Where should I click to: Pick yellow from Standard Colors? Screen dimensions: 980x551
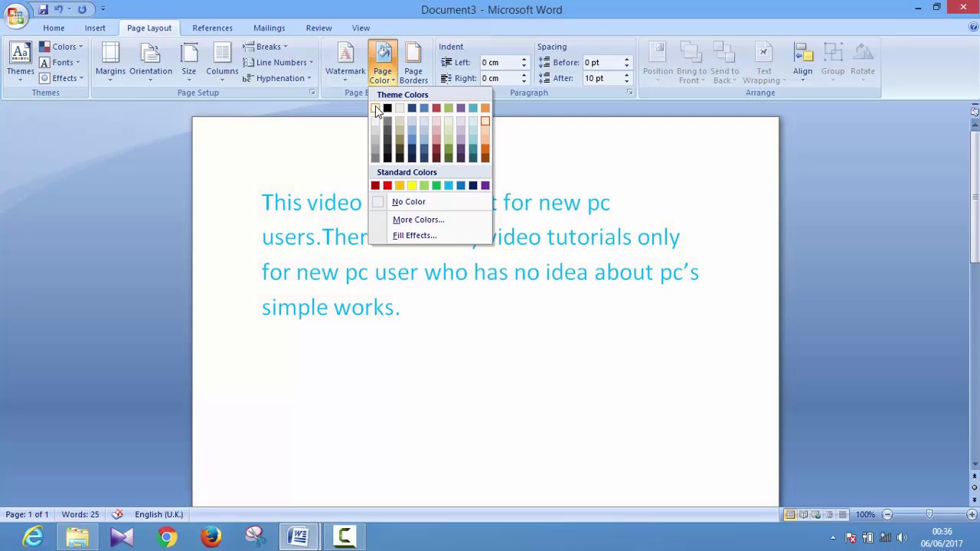412,185
